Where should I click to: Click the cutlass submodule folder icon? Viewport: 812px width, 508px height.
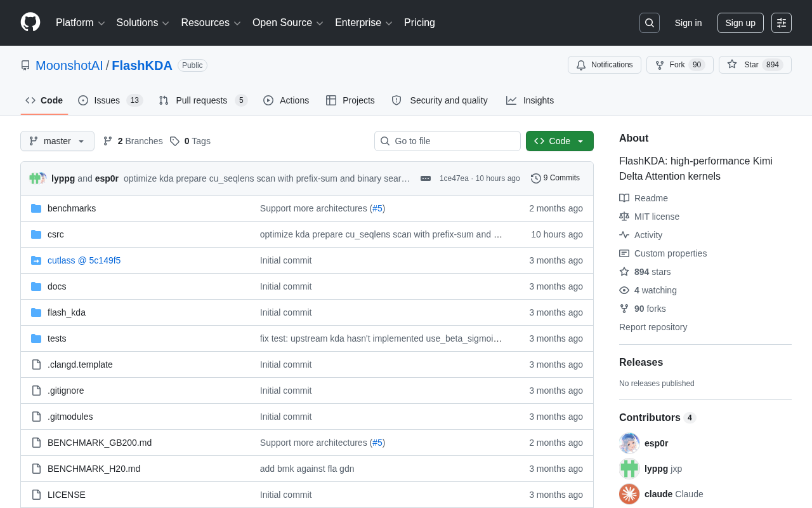36,260
